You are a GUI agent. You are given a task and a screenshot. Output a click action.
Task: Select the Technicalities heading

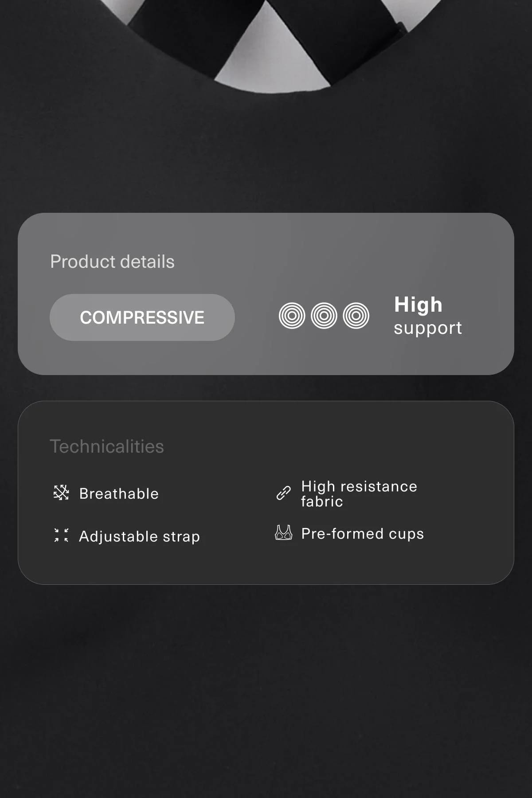(107, 446)
